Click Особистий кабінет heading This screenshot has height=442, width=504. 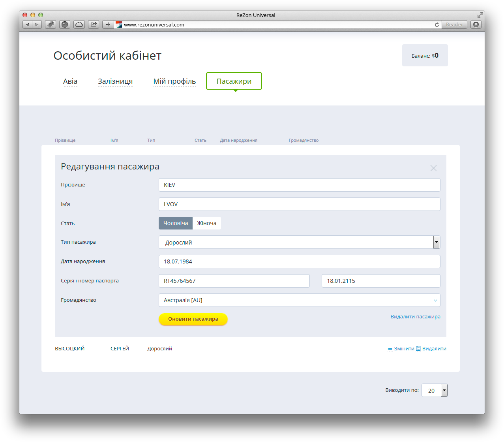(107, 56)
